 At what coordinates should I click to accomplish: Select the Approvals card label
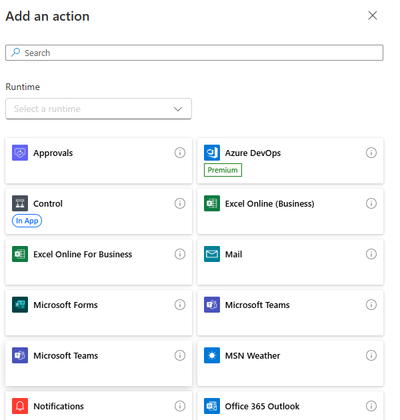point(53,153)
